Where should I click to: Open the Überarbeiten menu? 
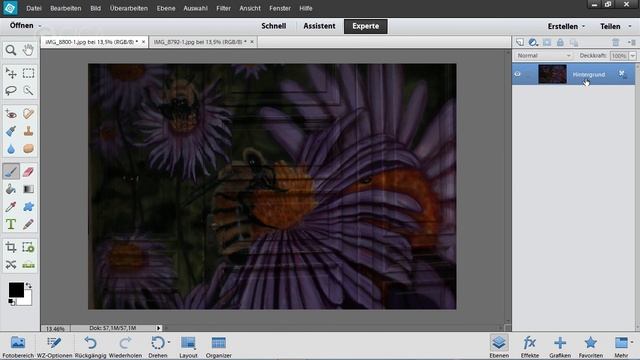(x=129, y=8)
